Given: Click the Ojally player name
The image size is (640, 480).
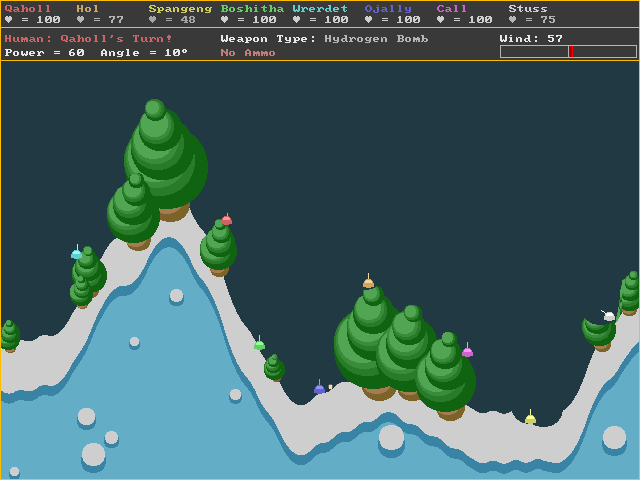Looking at the screenshot, I should coord(388,9).
